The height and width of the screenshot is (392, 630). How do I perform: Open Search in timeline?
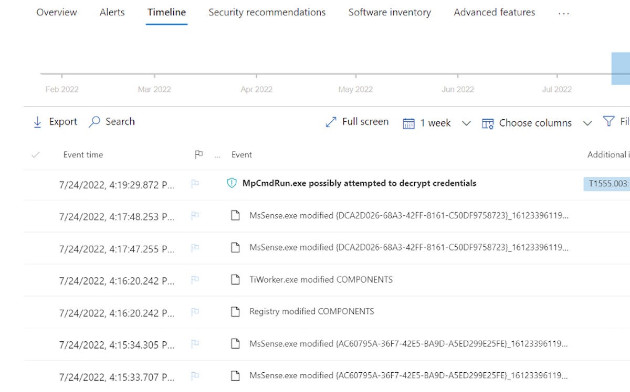coord(120,122)
